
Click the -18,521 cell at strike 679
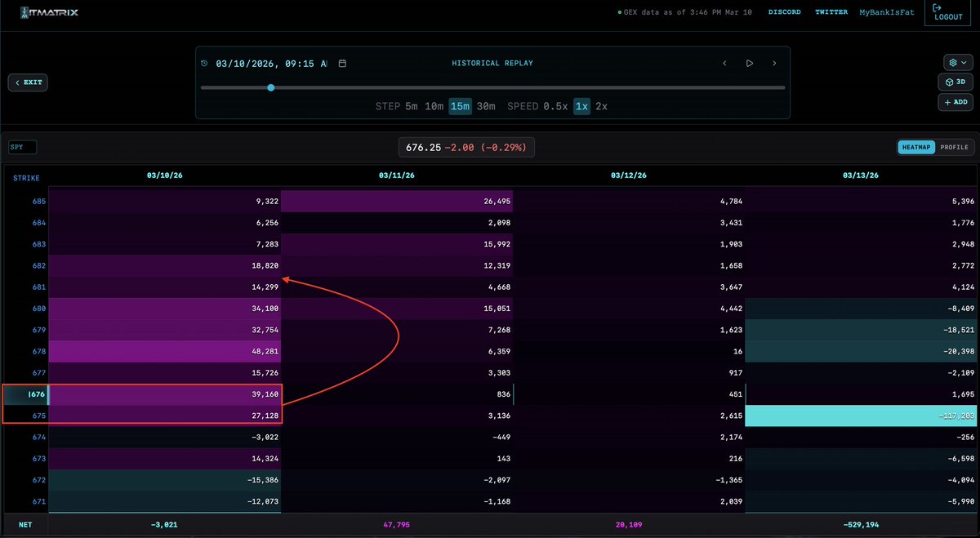click(x=861, y=330)
